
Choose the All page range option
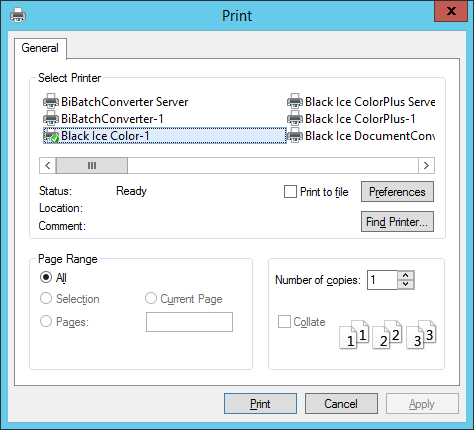46,277
